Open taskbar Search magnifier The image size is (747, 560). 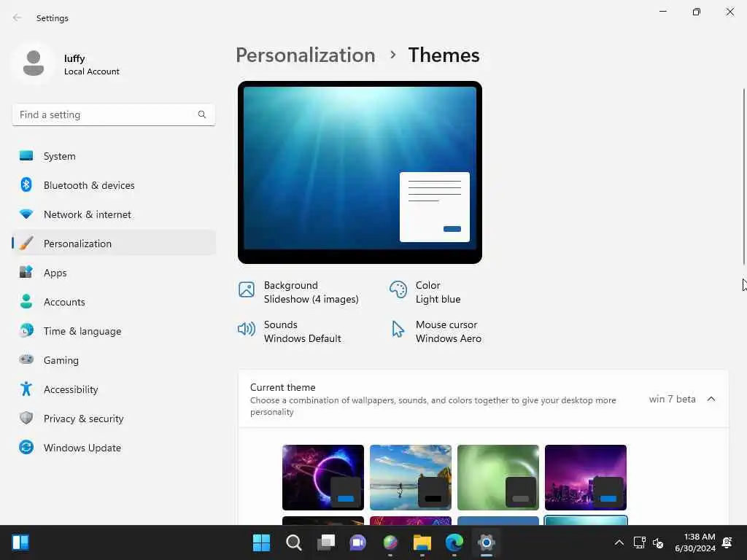coord(293,542)
